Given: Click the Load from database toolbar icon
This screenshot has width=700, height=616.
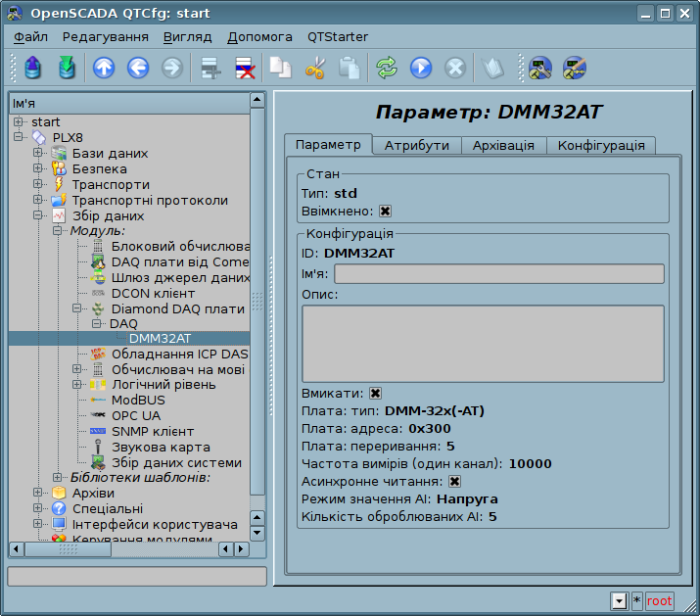Looking at the screenshot, I should [x=34, y=69].
